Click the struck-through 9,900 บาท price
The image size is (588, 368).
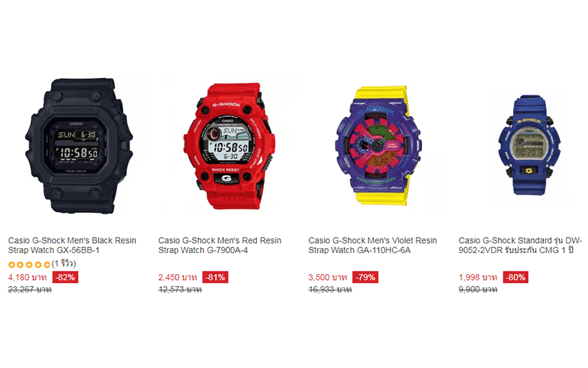tap(477, 289)
